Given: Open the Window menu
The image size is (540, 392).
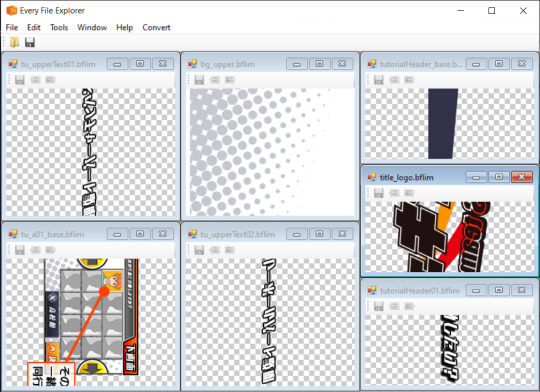Looking at the screenshot, I should coord(92,28).
